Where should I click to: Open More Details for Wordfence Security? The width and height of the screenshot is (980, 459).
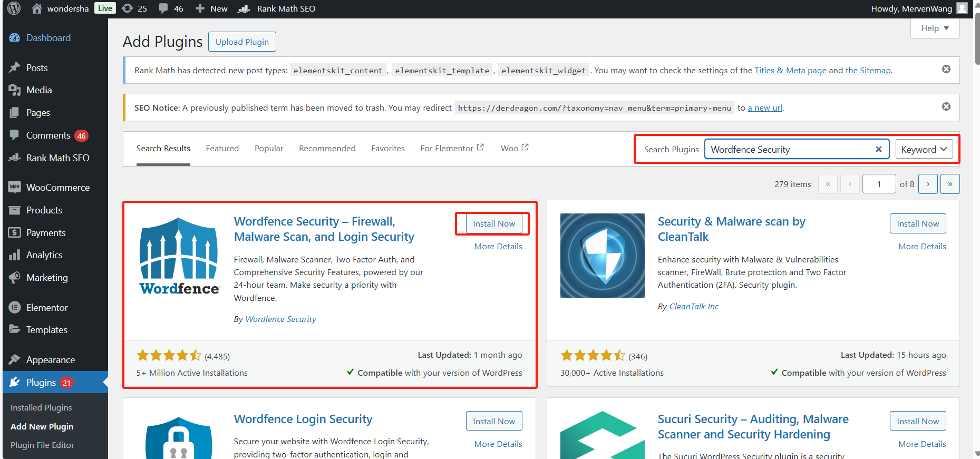click(x=498, y=246)
